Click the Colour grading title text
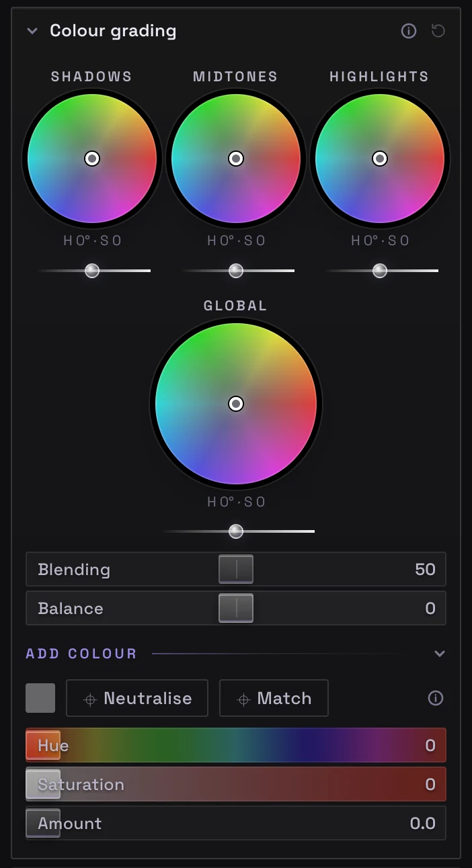 coord(113,31)
